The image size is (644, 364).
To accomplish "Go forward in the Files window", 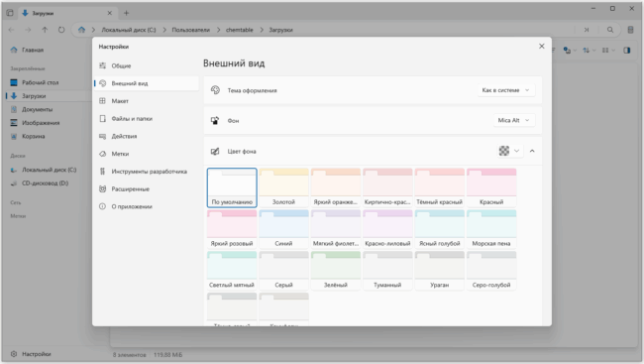I will (x=28, y=30).
